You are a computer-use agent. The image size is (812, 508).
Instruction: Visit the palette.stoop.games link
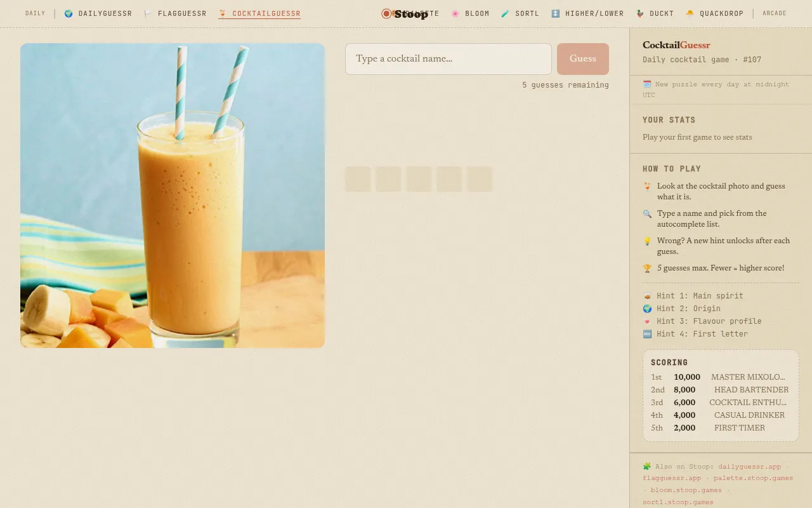(x=753, y=478)
